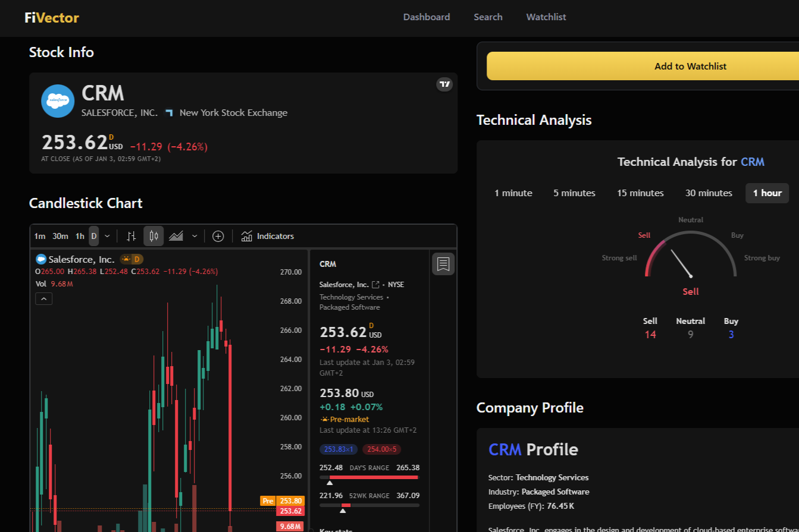Open the details watchlist panel icon

click(443, 264)
